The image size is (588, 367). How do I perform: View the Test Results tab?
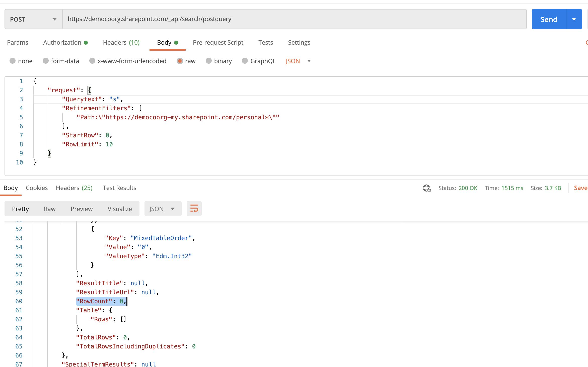coord(119,188)
